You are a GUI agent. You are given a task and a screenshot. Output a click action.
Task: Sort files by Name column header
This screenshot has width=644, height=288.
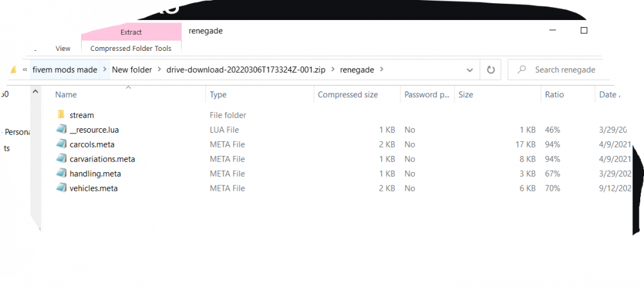[66, 95]
